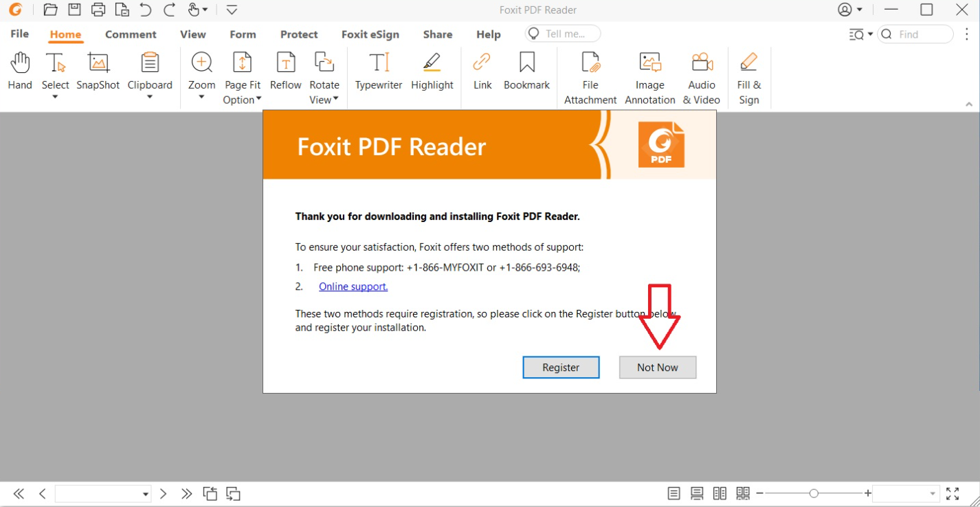Image resolution: width=980 pixels, height=507 pixels.
Task: Switch to the Protect tab
Action: (x=299, y=34)
